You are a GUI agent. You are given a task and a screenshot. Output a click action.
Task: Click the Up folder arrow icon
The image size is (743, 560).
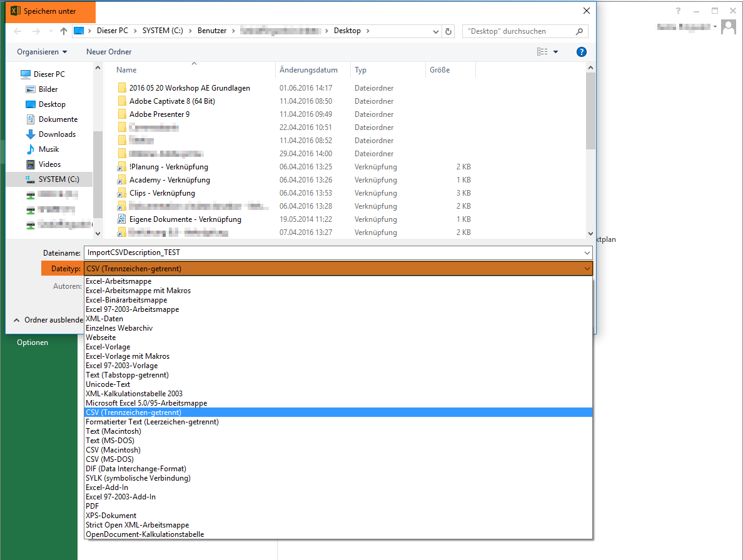tap(64, 31)
